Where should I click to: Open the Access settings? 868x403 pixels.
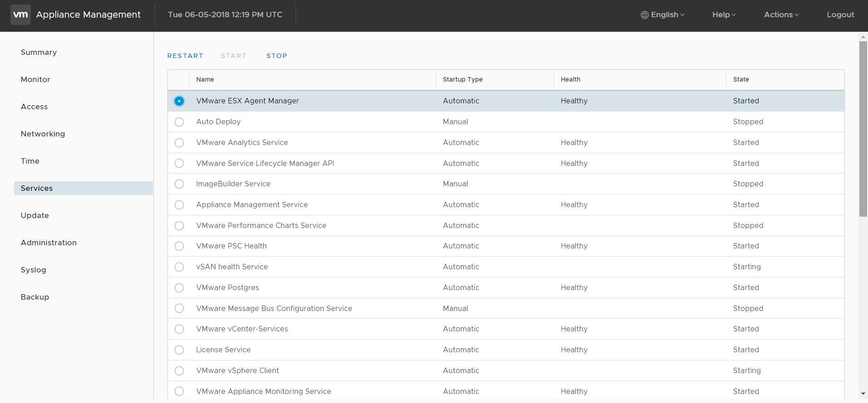[34, 107]
